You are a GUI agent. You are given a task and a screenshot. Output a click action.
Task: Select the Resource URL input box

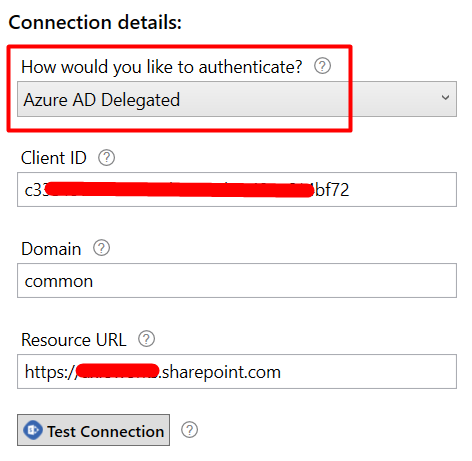tap(237, 371)
